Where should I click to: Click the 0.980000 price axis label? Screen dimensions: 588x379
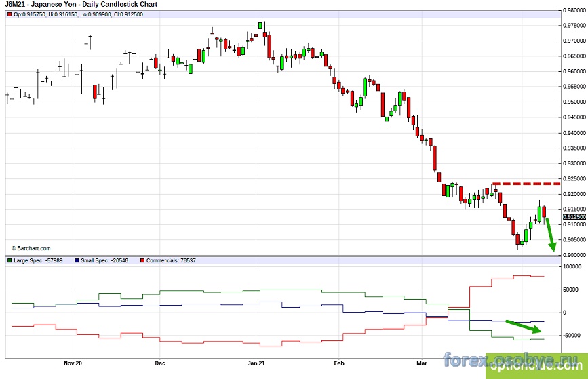coord(574,10)
